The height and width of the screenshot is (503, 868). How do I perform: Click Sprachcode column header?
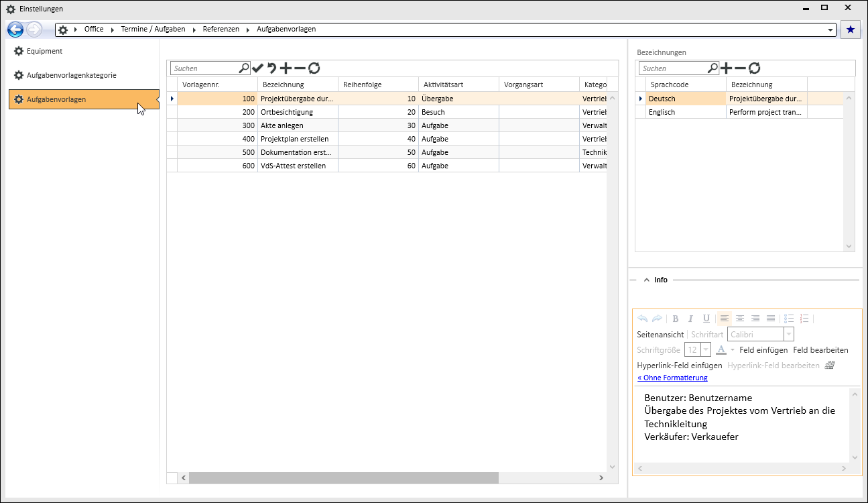point(686,85)
